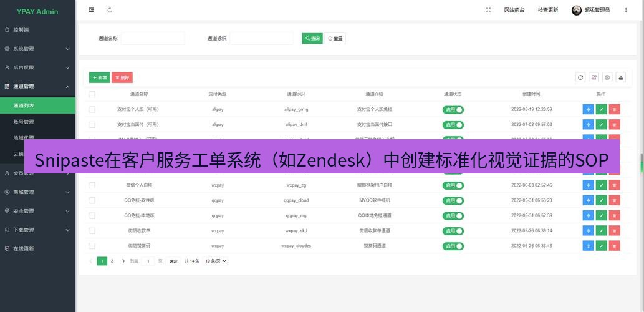The image size is (644, 312).
Task: Open 账号管理 in the sidebar
Action: point(38,122)
